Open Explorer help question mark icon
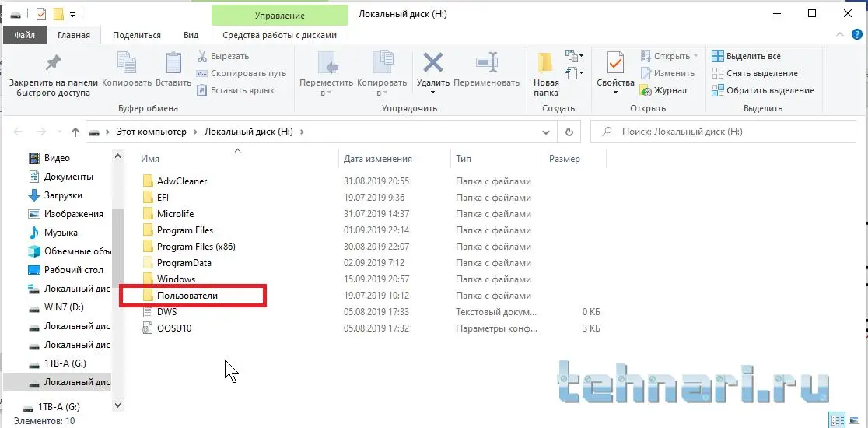The height and width of the screenshot is (428, 868). (x=857, y=34)
